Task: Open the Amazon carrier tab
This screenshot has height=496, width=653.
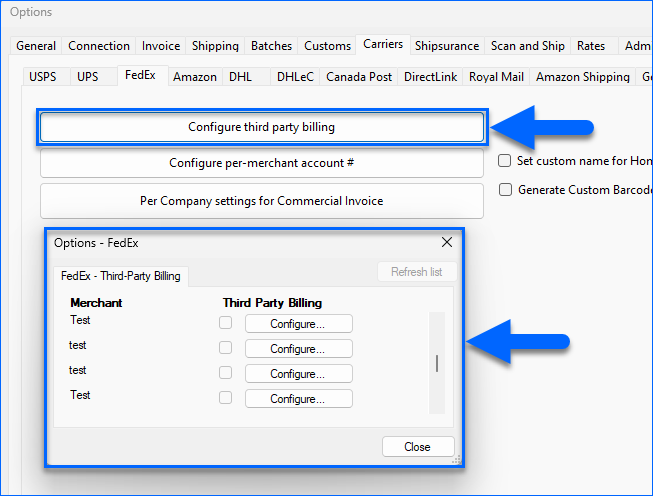Action: pyautogui.click(x=195, y=77)
